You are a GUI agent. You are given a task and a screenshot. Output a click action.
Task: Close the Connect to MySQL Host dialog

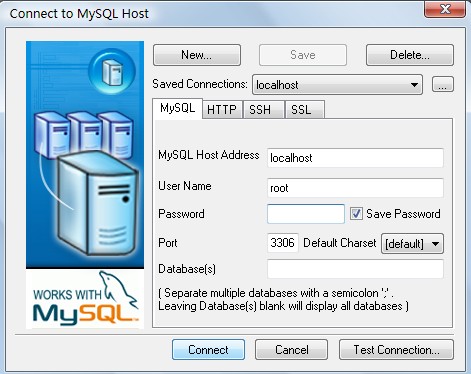445,9
